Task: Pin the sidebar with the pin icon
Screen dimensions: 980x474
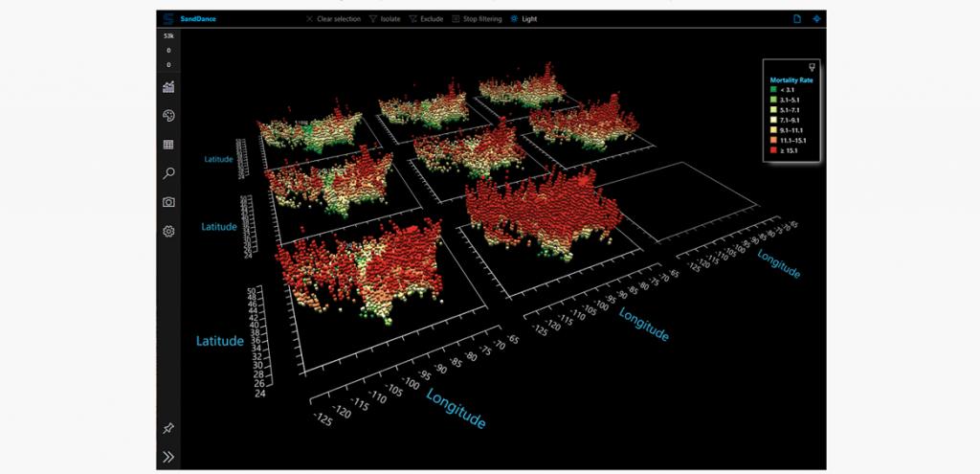Action: tap(168, 427)
